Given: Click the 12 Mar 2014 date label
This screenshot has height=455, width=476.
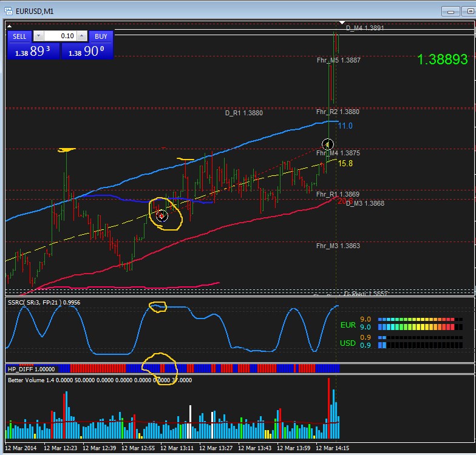Looking at the screenshot, I should click(21, 448).
